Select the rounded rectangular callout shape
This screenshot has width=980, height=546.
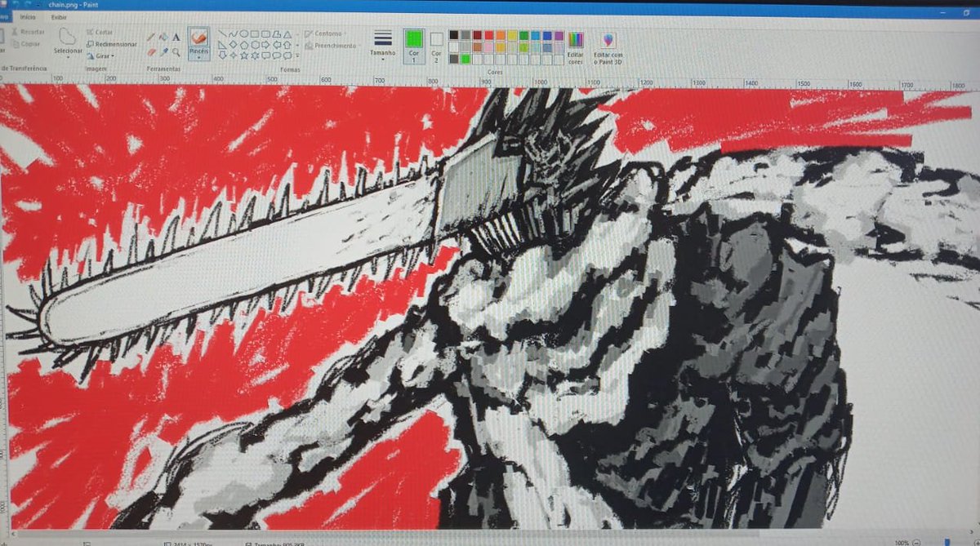coord(265,55)
